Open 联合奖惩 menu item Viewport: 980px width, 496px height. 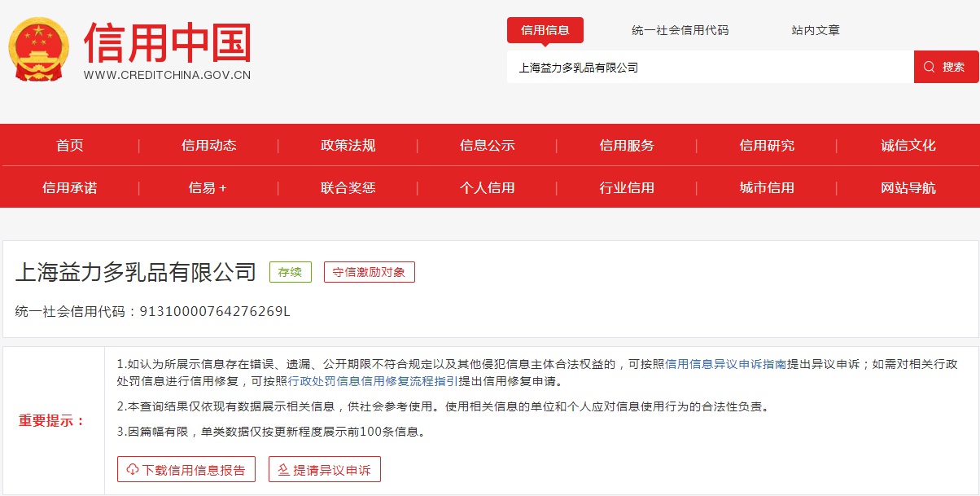pos(348,188)
